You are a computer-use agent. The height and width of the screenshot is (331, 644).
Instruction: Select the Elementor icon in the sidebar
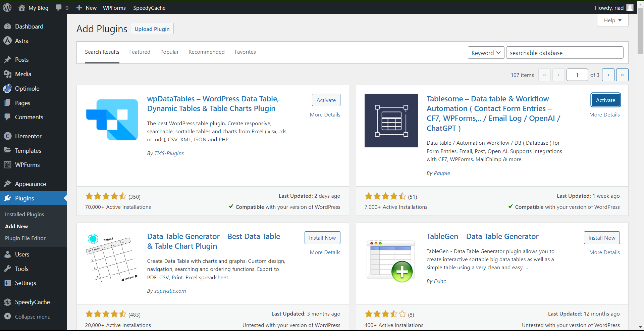(8, 136)
